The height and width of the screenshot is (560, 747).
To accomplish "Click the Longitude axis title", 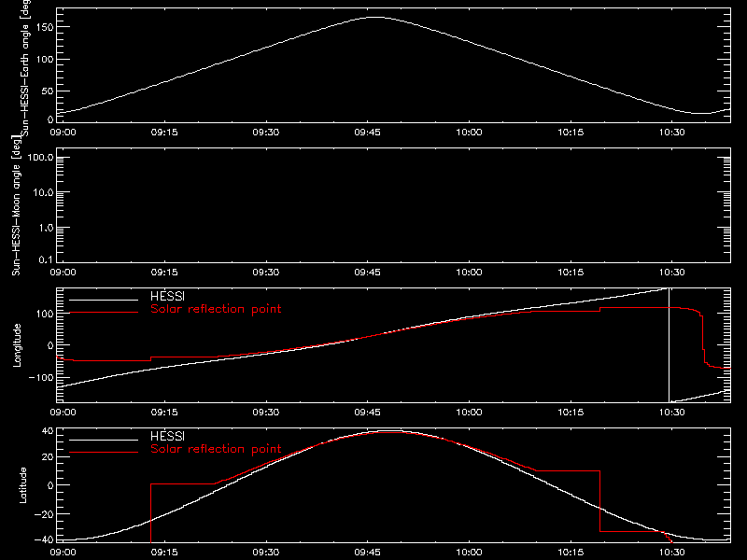I will pos(17,345).
